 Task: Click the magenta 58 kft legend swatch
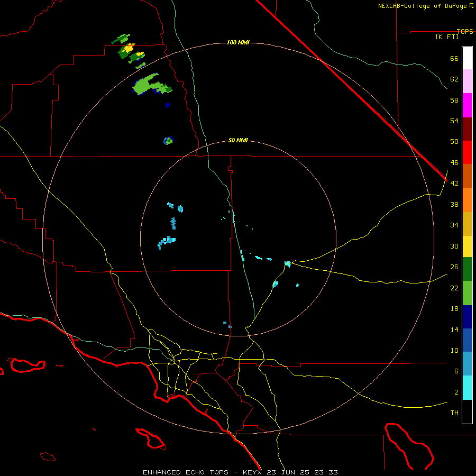[467, 105]
